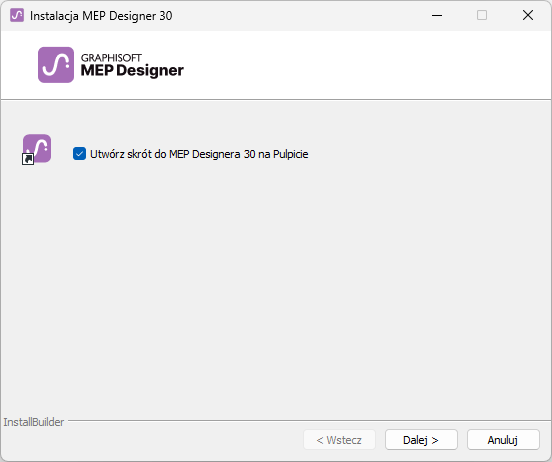Close the installer window

(528, 15)
